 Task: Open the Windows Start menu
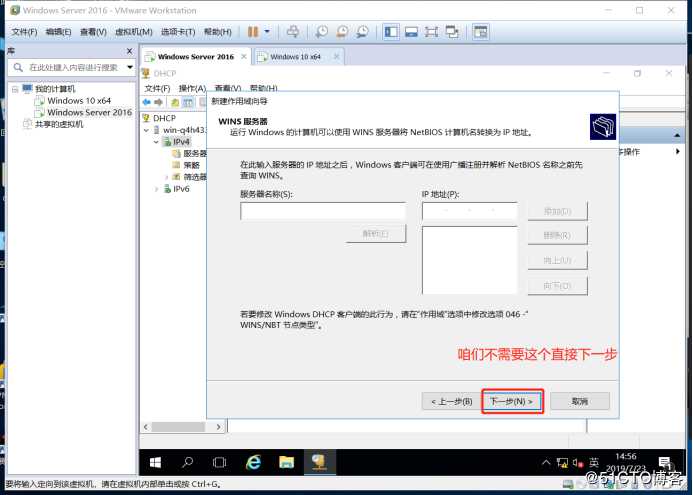click(x=155, y=463)
